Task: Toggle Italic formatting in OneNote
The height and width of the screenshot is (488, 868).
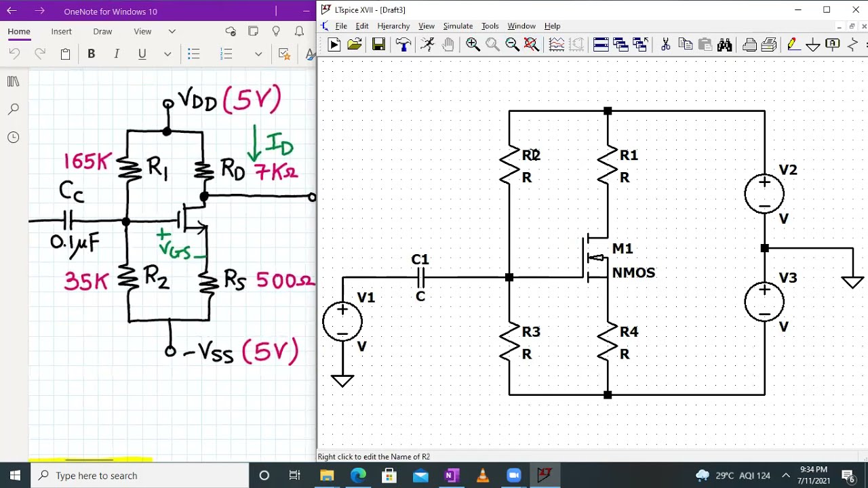Action: pos(117,54)
